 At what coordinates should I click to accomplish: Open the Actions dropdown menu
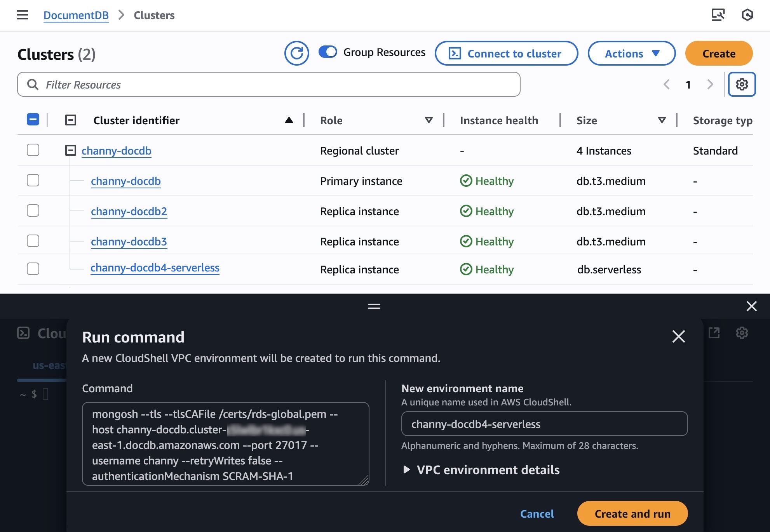(x=631, y=54)
